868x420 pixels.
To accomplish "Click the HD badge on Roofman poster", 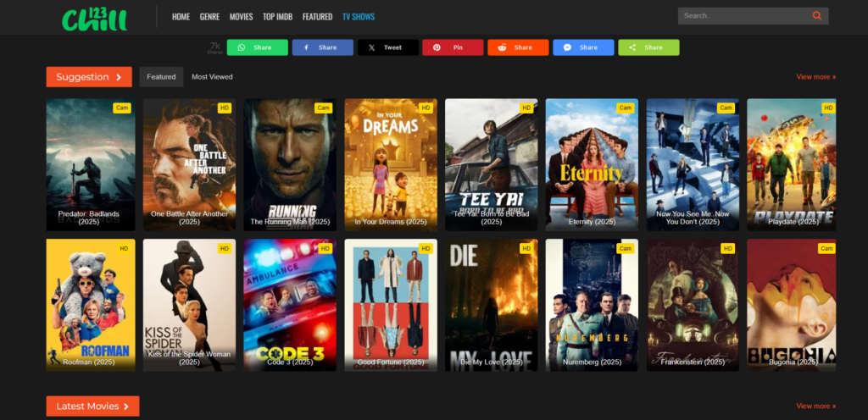I will click(124, 249).
